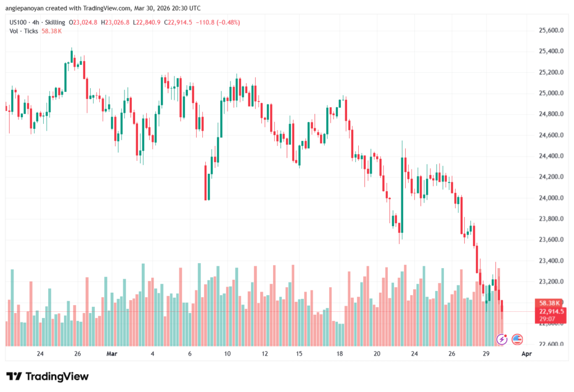
Task: Click the purple lightning event icon
Action: tap(502, 339)
